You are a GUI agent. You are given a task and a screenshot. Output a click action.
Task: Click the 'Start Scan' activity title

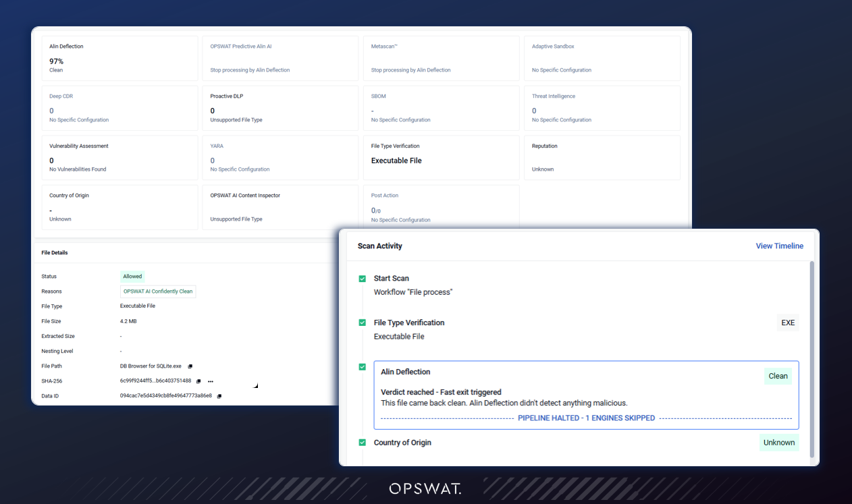(392, 279)
